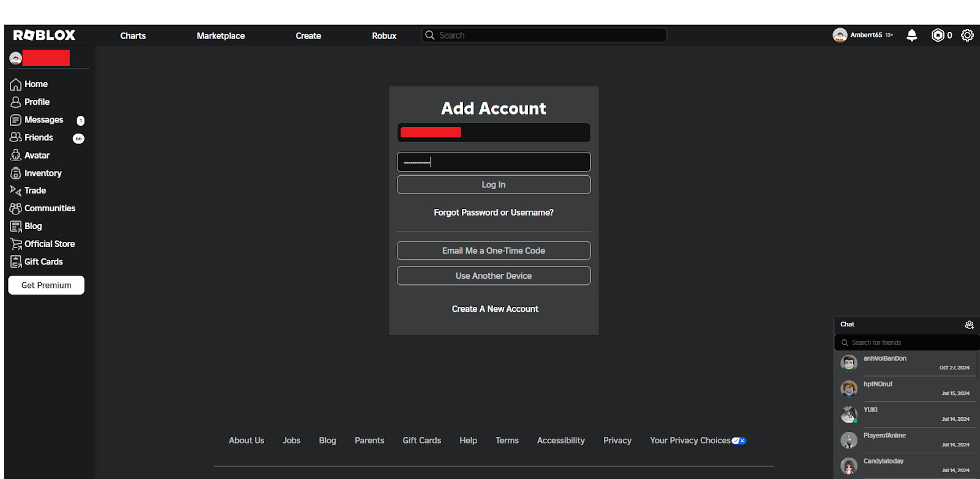Click the Roblox logo
Image resolution: width=980 pixels, height=479 pixels.
[44, 36]
